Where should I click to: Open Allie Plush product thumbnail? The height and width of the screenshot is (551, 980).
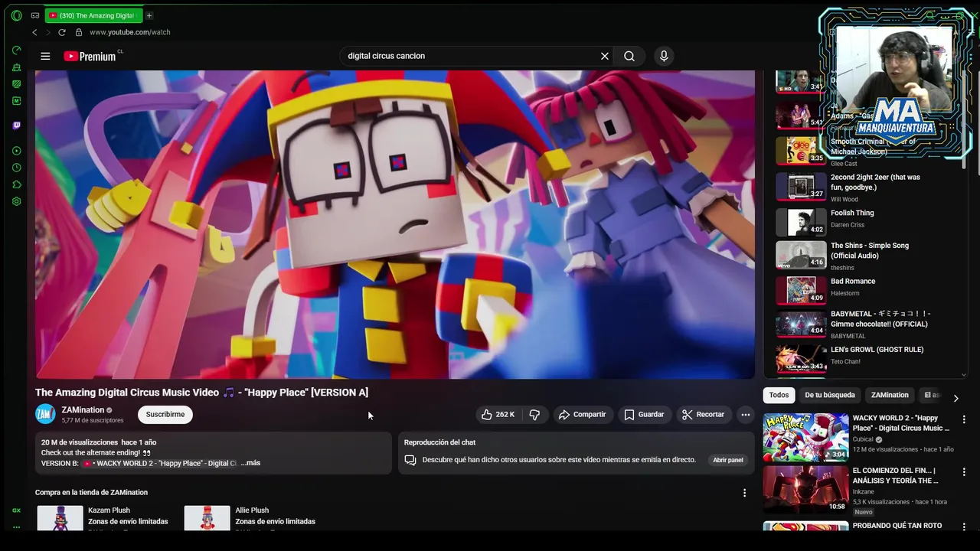[x=207, y=518]
